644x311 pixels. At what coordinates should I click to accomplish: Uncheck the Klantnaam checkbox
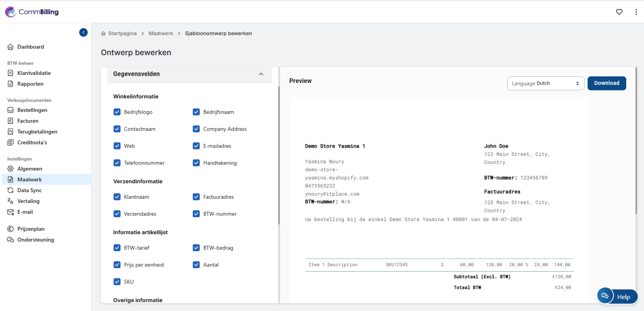coord(117,197)
